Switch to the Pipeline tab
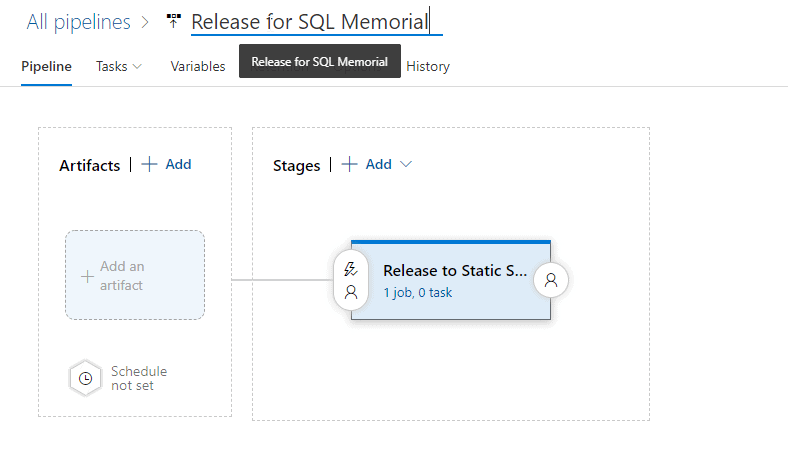The width and height of the screenshot is (788, 465). point(46,66)
